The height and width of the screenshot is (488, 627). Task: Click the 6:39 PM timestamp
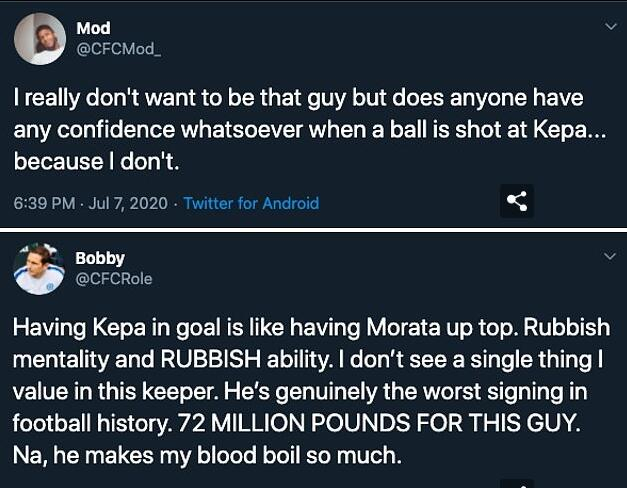coord(45,203)
